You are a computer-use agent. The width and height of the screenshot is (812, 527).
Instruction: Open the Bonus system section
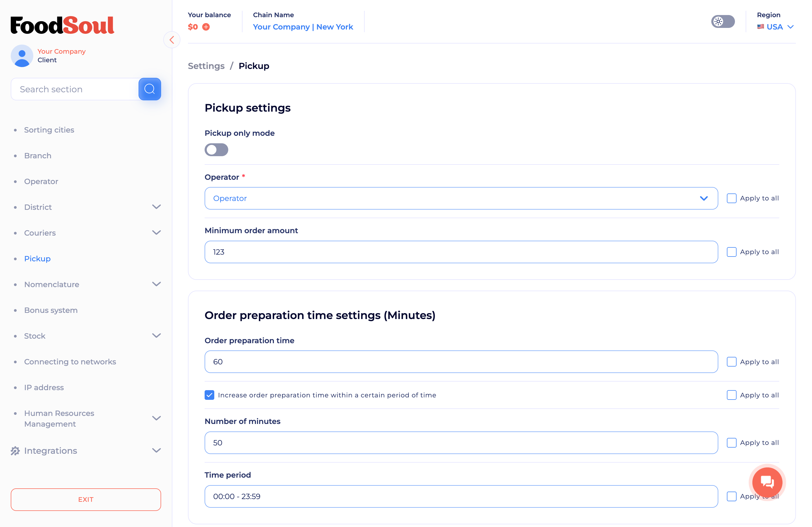51,310
